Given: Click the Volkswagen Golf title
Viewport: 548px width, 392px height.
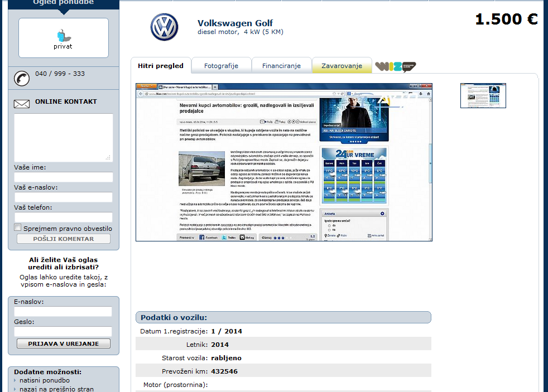Looking at the screenshot, I should 235,23.
